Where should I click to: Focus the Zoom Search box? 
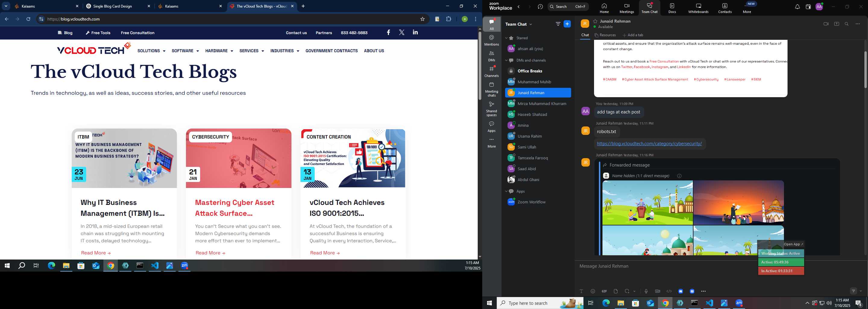[x=568, y=7]
